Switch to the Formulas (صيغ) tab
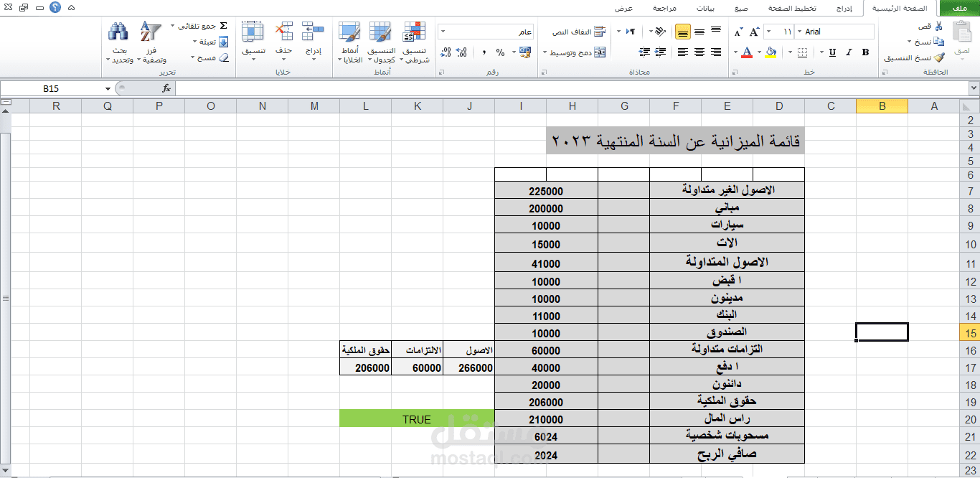 click(741, 9)
